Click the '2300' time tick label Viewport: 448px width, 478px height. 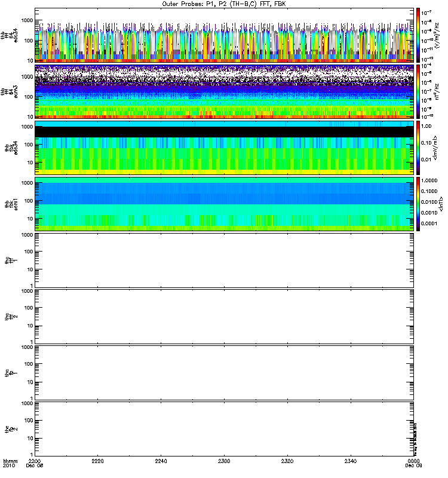click(224, 461)
